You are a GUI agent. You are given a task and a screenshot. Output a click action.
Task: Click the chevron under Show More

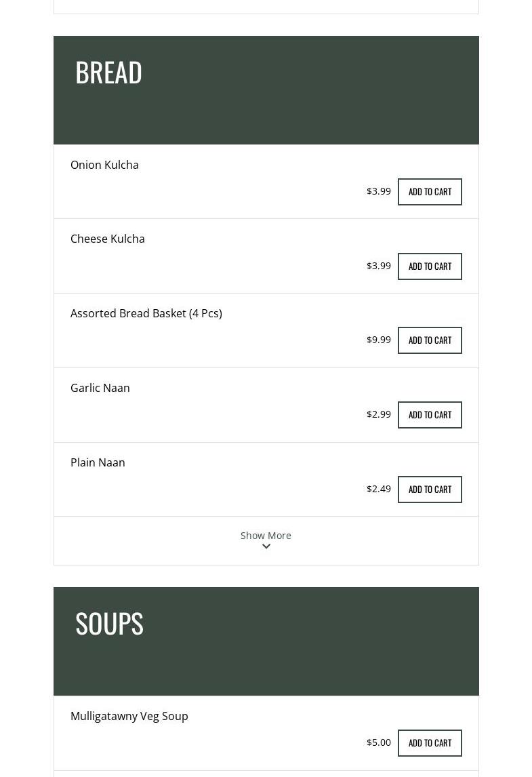coord(266,546)
